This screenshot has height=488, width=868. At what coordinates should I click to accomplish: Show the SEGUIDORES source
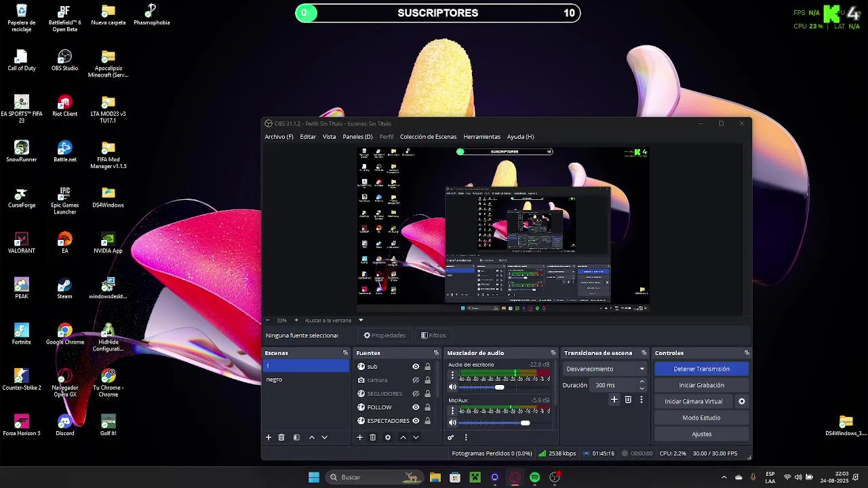coord(416,394)
